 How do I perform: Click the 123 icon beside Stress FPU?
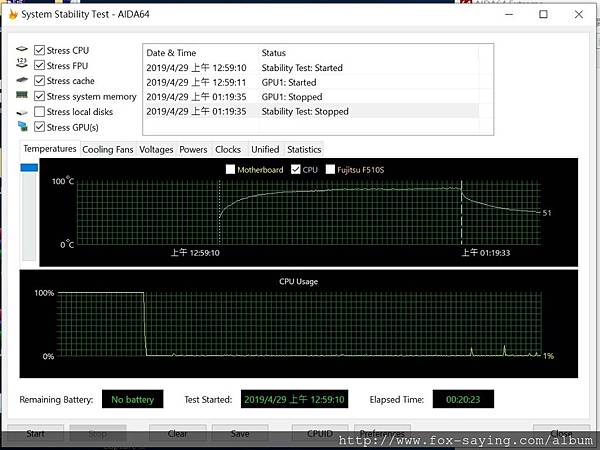tap(22, 63)
